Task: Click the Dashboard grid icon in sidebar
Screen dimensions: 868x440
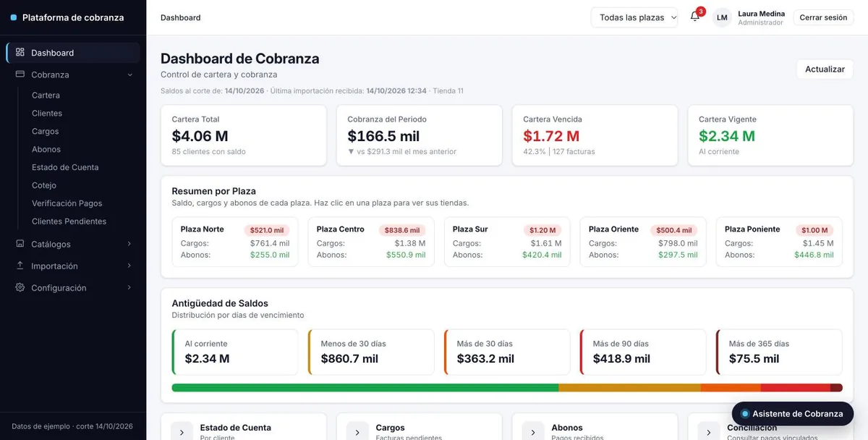Action: 20,52
